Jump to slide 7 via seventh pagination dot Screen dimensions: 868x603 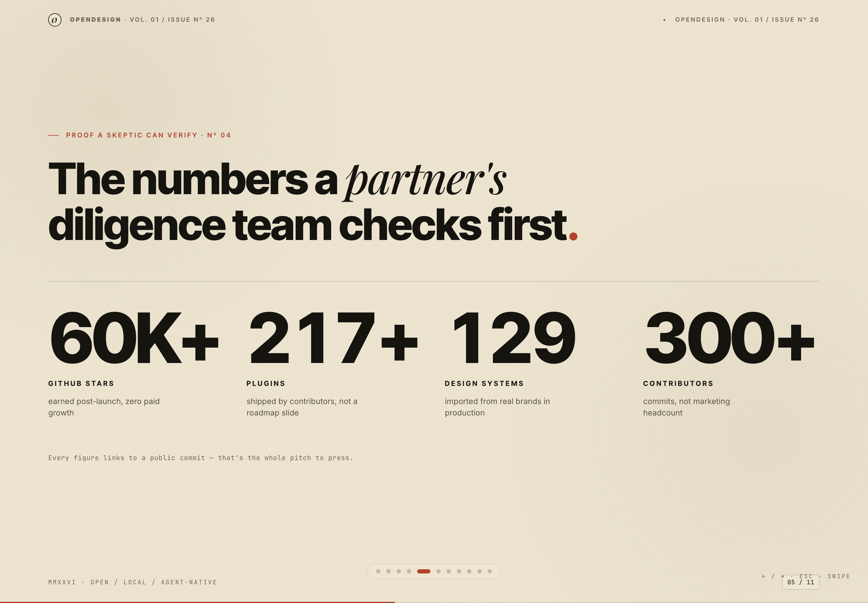[x=449, y=571]
